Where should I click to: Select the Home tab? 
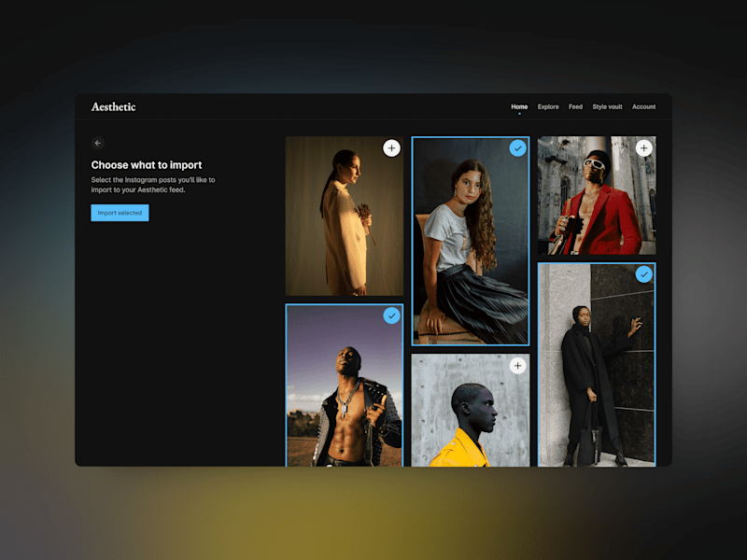click(519, 106)
